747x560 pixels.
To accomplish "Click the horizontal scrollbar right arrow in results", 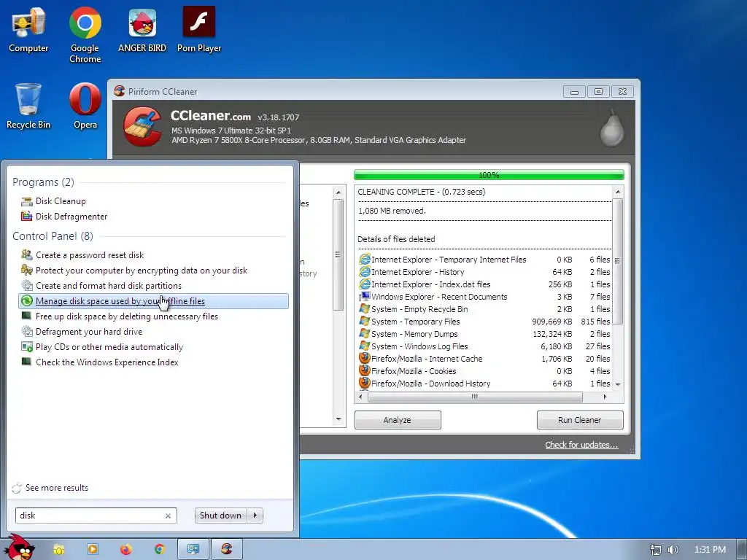I will coord(605,397).
